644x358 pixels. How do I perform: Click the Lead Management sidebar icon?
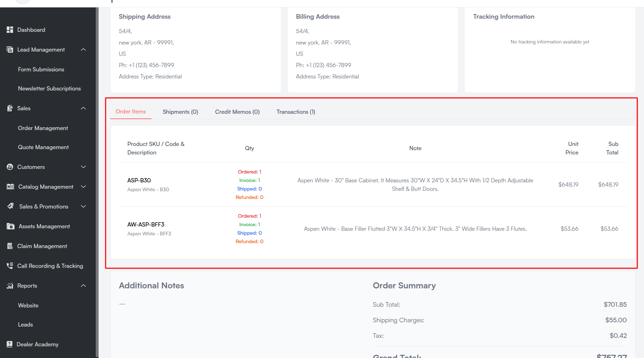point(10,49)
